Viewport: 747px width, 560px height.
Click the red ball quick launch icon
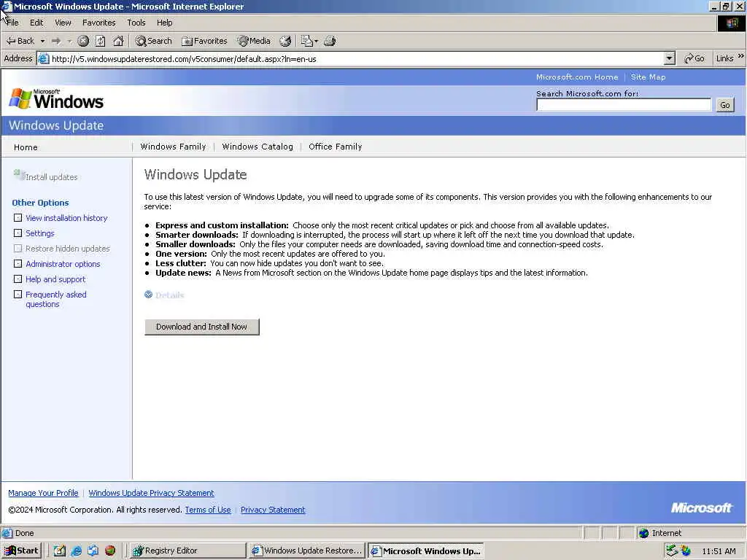tap(110, 551)
